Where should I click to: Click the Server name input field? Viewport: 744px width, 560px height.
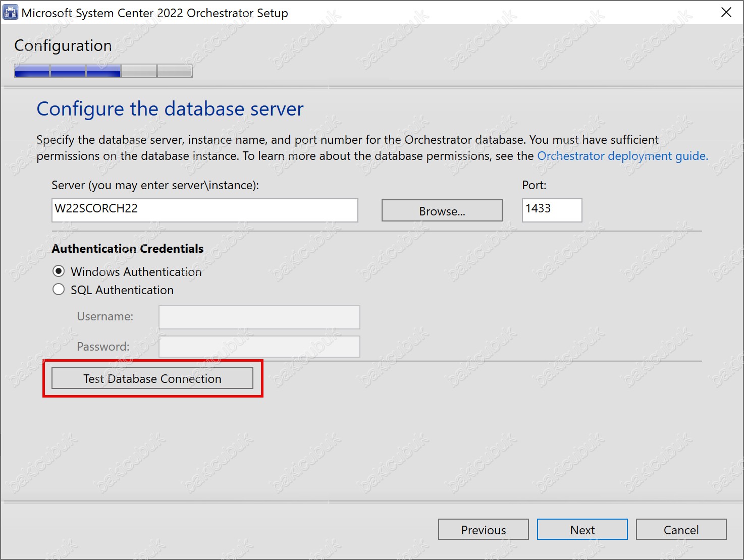[x=205, y=210]
